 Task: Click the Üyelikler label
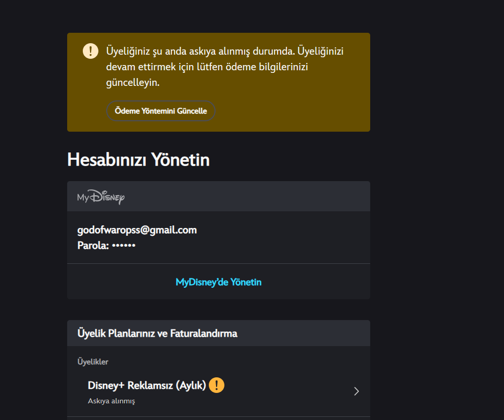tap(93, 362)
